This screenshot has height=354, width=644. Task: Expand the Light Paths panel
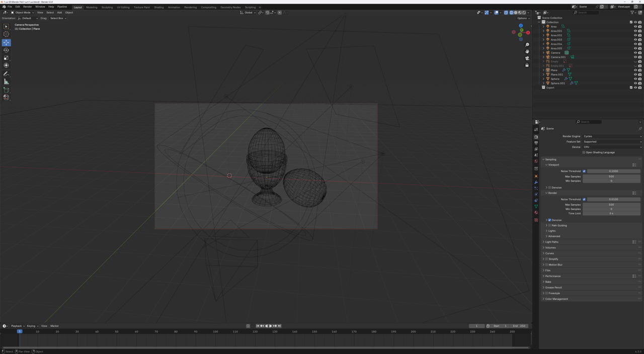(x=552, y=242)
